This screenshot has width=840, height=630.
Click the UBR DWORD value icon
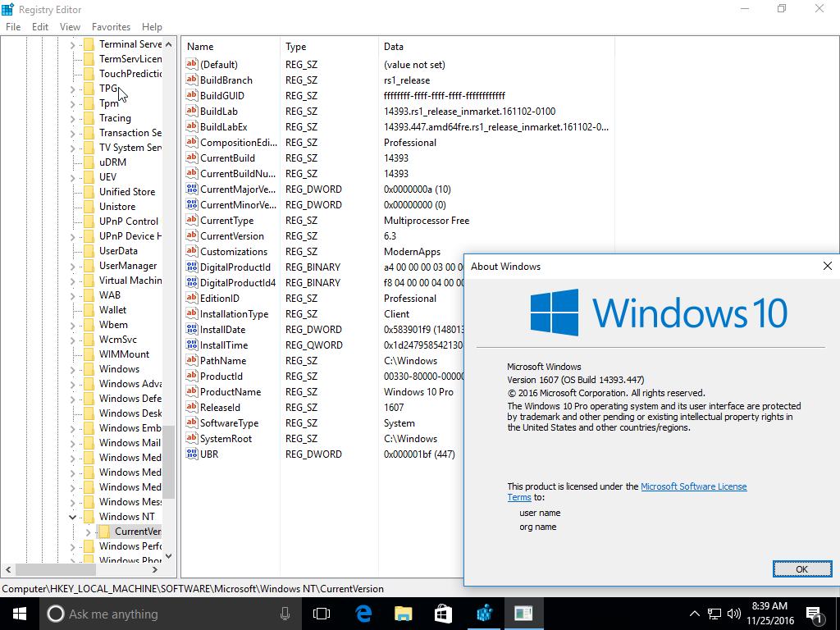[x=192, y=454]
